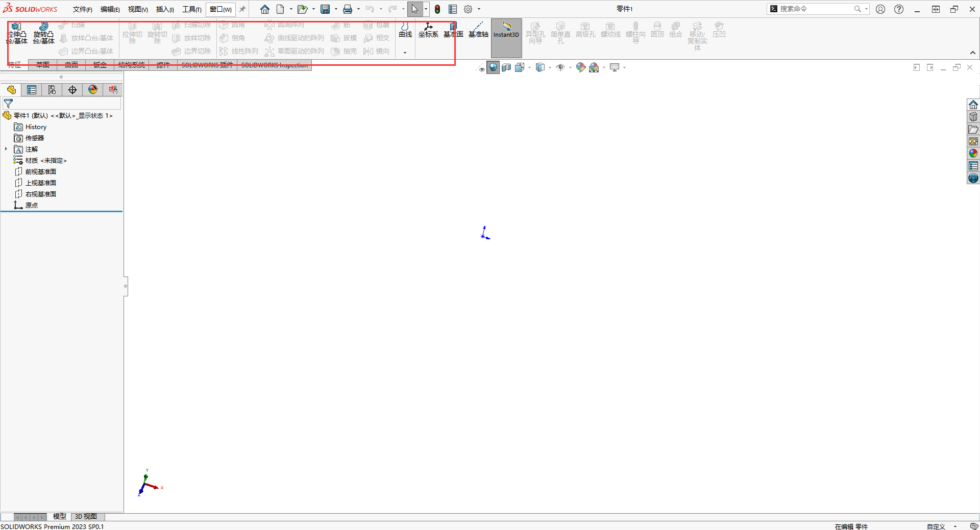Click the Open folder icon
This screenshot has width=980, height=530.
point(302,9)
